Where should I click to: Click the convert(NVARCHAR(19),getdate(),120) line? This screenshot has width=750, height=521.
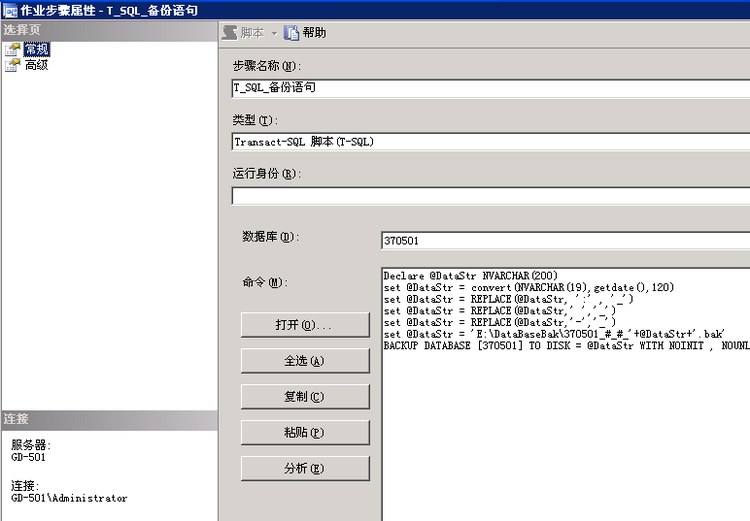coord(529,287)
